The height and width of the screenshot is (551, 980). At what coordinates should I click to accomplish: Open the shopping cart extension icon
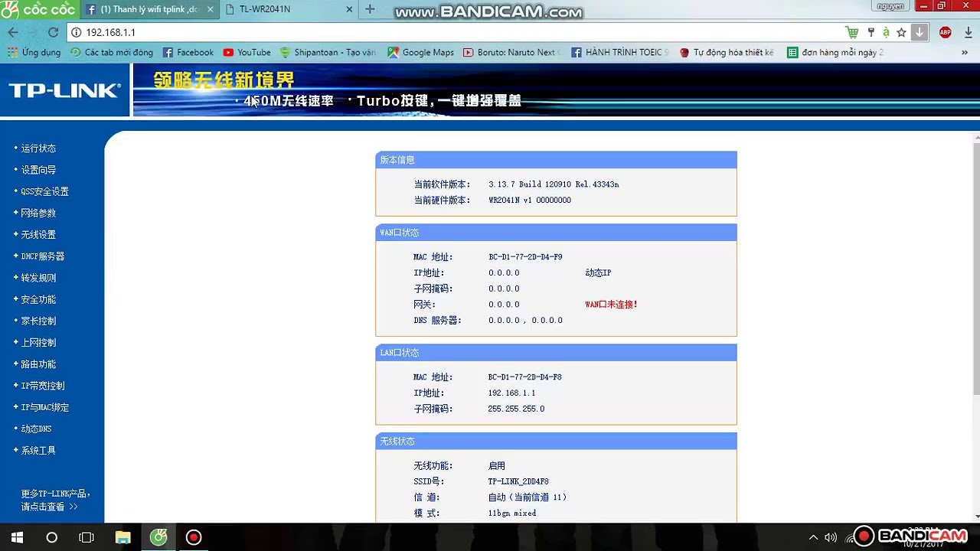point(852,32)
